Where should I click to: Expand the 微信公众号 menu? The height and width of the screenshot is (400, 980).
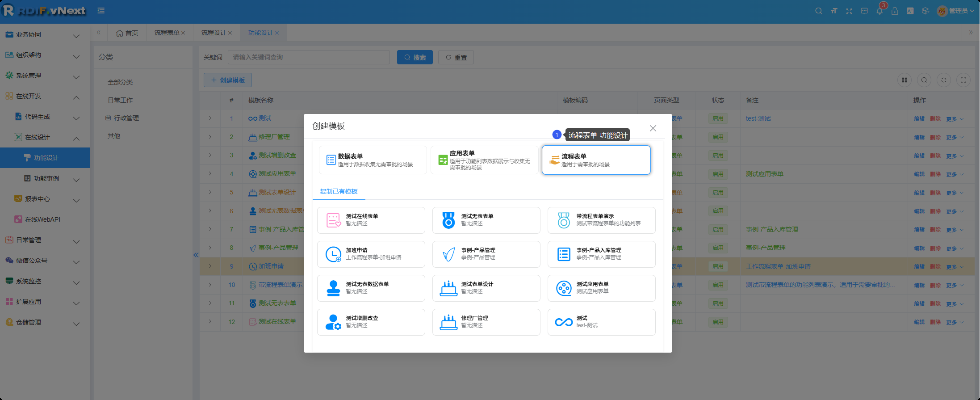click(45, 261)
